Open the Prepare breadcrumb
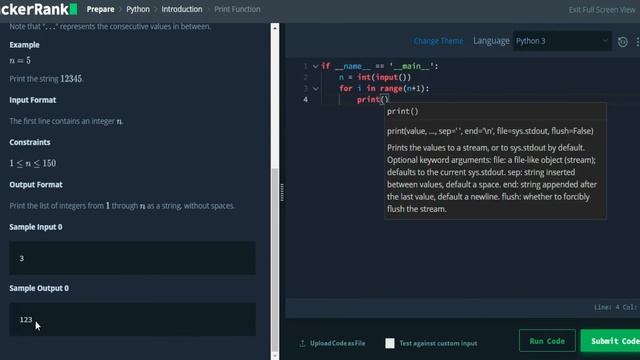Viewport: 640px width, 360px height. (100, 9)
